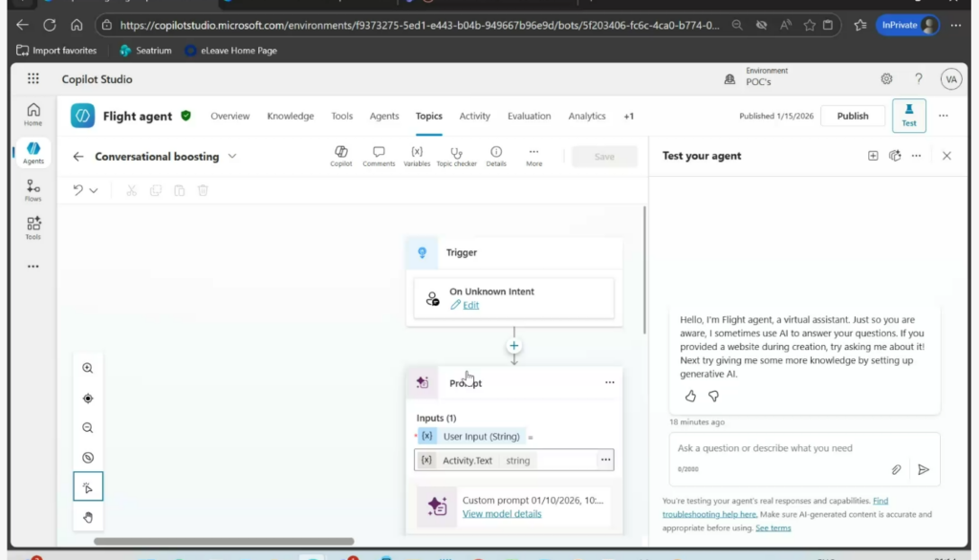Launch the Topic checker

456,156
